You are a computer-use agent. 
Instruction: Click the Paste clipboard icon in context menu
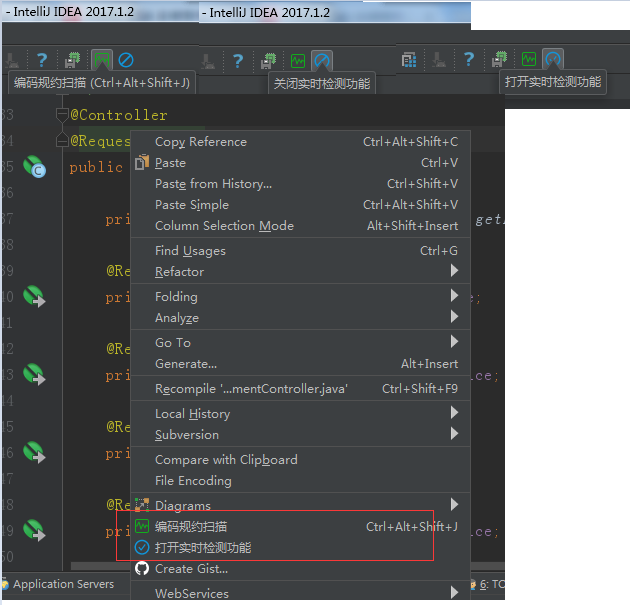[142, 162]
